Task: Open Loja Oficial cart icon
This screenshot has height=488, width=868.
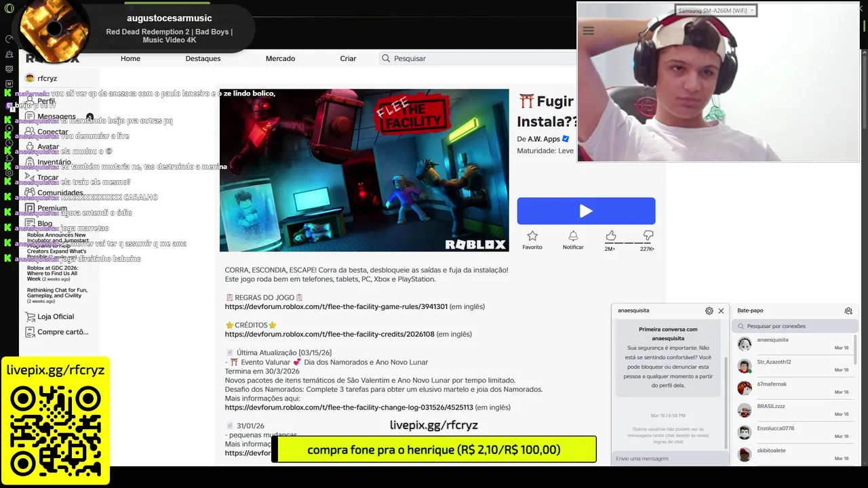Action: coord(30,317)
